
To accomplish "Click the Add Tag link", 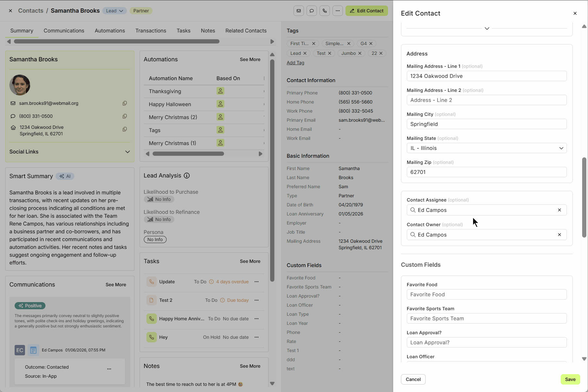I will coord(295,63).
